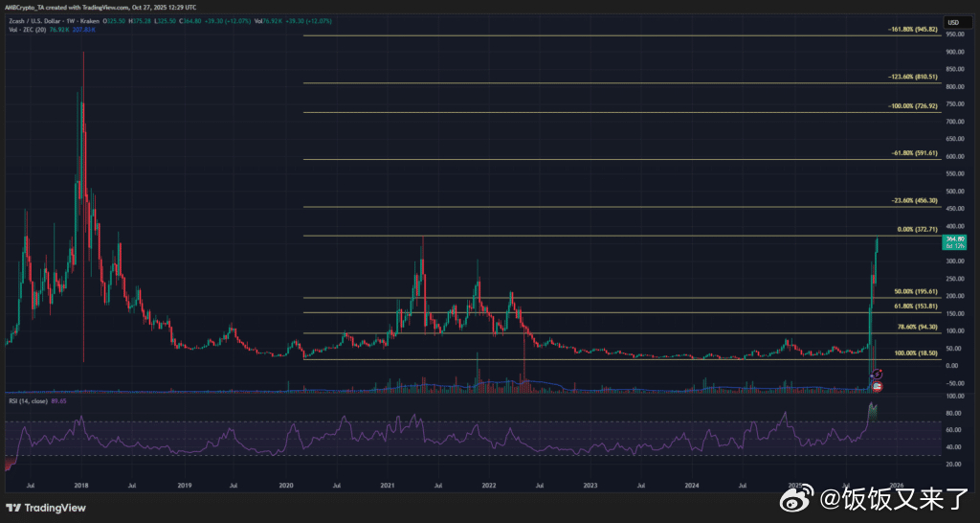Click the 2018 label on time axis
The image size is (980, 523).
pyautogui.click(x=80, y=486)
